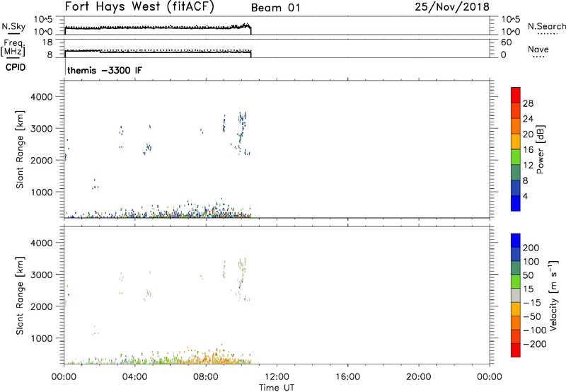
Task: Click the 'Time UT' axis label
Action: click(277, 387)
